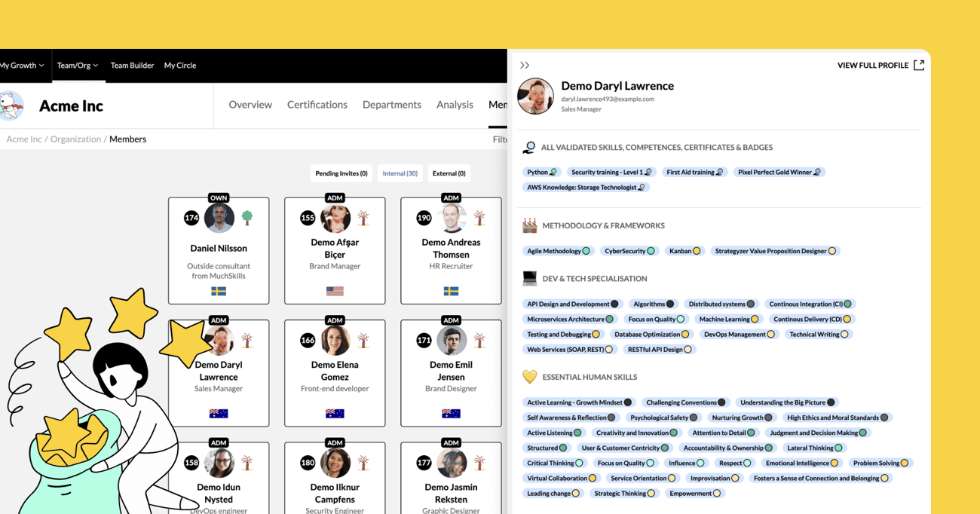Click the validated skills magnifier badge icon

tap(529, 148)
